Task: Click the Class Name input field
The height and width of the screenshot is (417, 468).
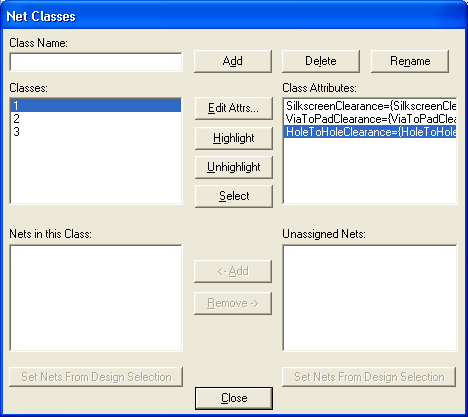Action: 96,62
